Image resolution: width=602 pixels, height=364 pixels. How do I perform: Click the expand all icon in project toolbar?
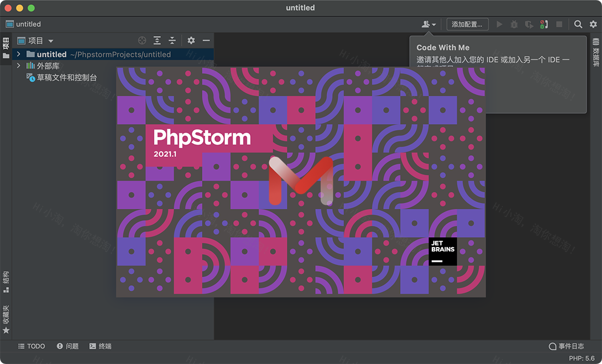click(157, 40)
